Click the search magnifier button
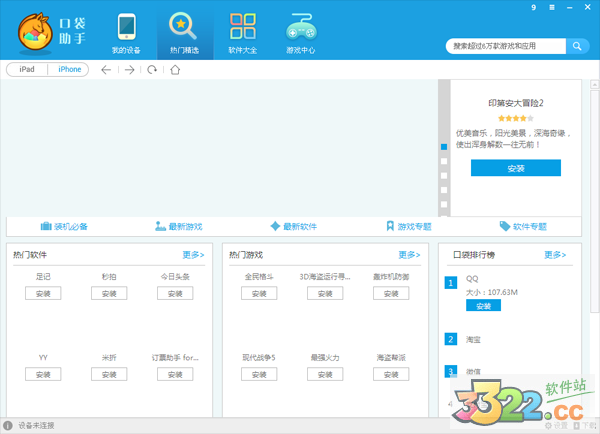 (x=578, y=46)
